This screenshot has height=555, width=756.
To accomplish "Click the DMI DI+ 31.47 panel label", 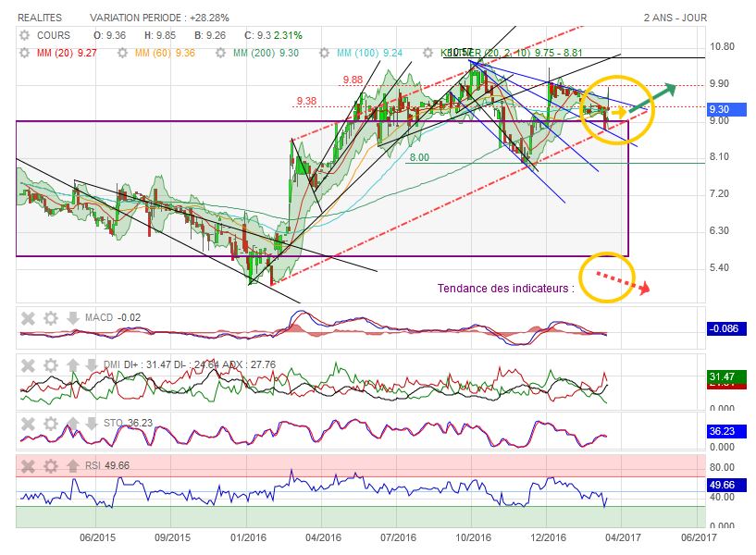I will (x=136, y=364).
